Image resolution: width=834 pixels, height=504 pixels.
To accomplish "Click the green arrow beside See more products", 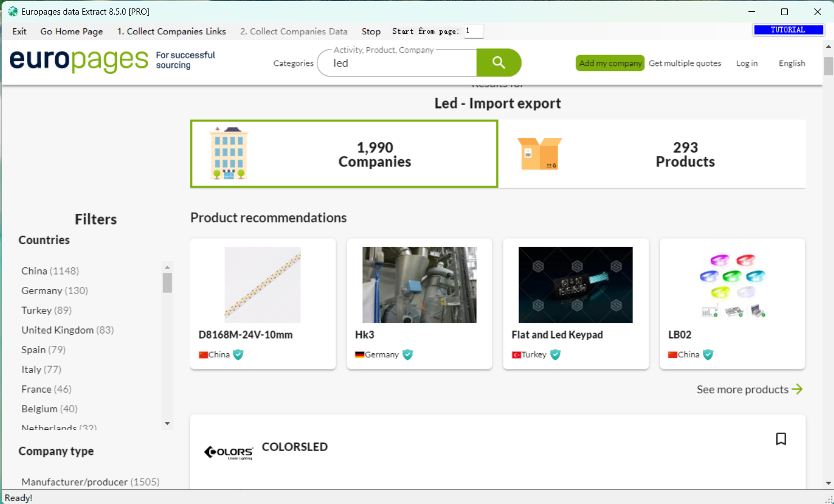I will click(797, 389).
